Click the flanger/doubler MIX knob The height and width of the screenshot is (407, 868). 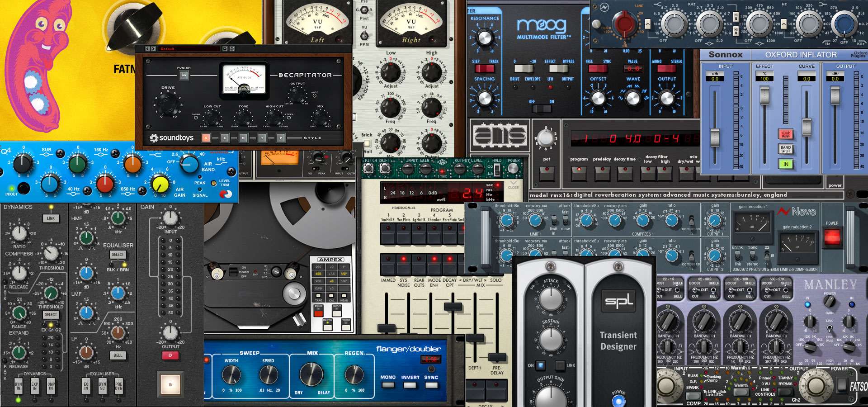tap(311, 374)
